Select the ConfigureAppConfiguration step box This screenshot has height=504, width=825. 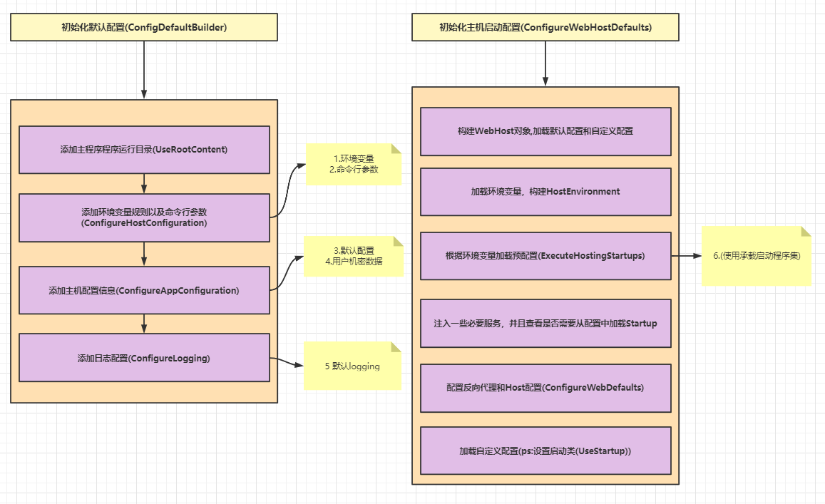click(x=144, y=290)
